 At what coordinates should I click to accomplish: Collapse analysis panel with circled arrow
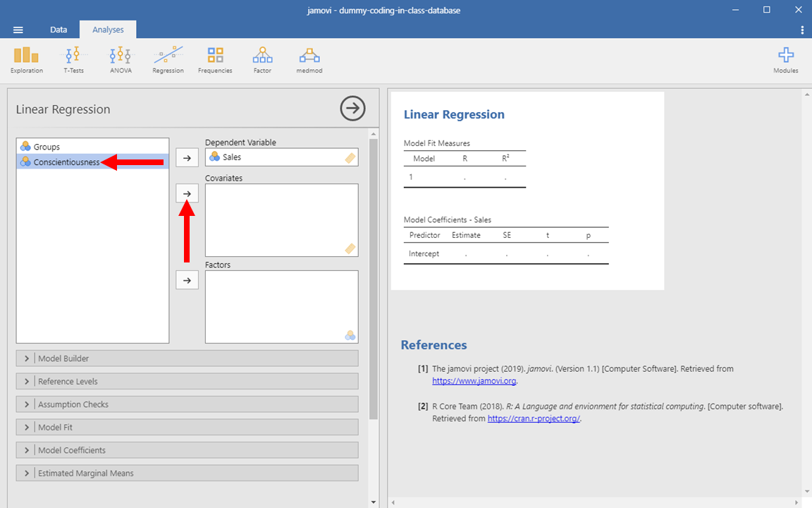352,109
